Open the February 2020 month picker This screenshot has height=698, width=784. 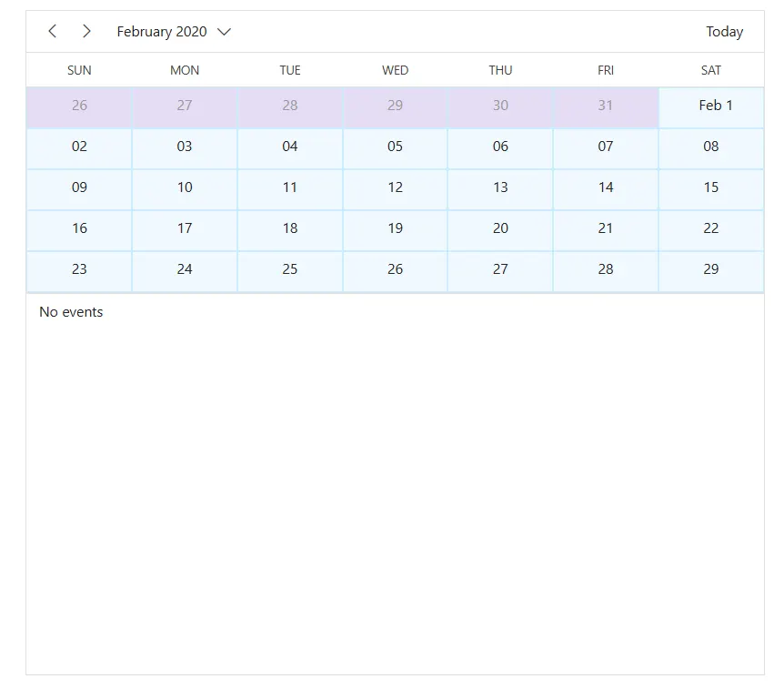coord(174,32)
